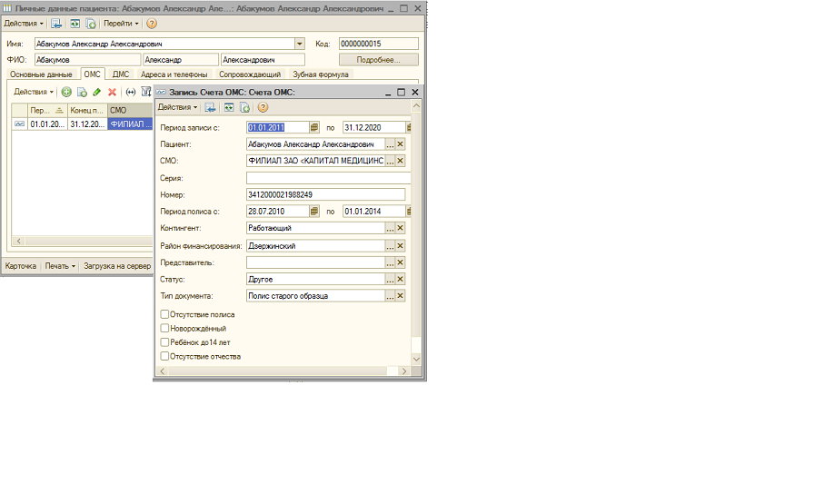Open selection list for the Контингент field

(x=390, y=228)
